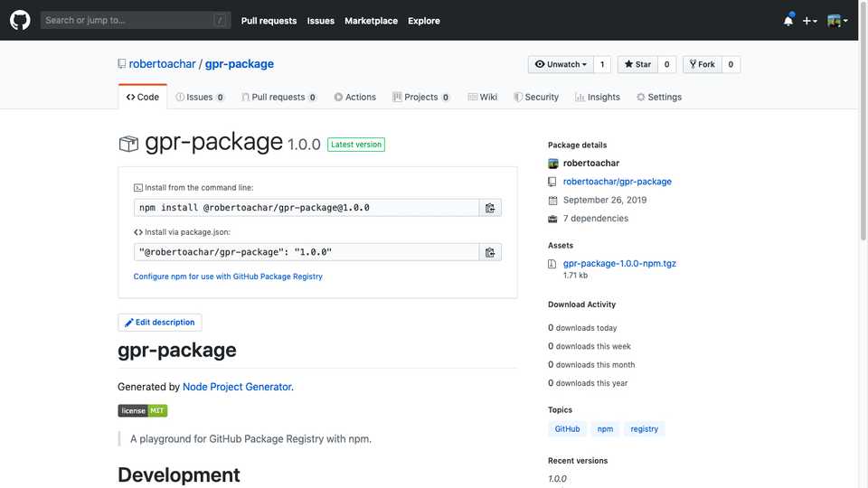This screenshot has width=868, height=488.
Task: Open the Insights tab
Action: click(x=598, y=97)
